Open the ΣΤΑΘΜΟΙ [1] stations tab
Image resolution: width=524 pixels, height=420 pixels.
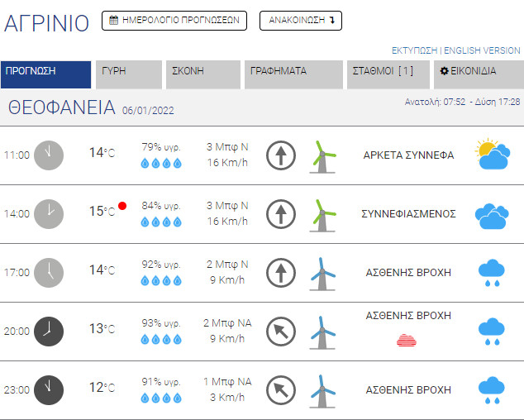tap(386, 74)
